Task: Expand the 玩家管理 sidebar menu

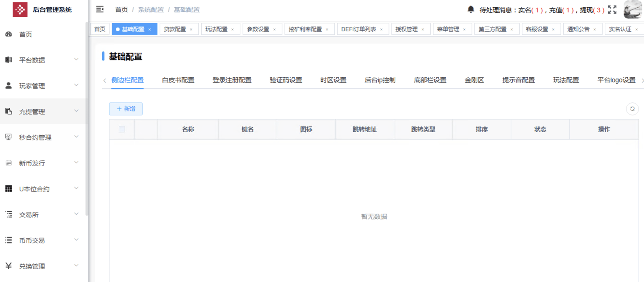Action: 76,85
